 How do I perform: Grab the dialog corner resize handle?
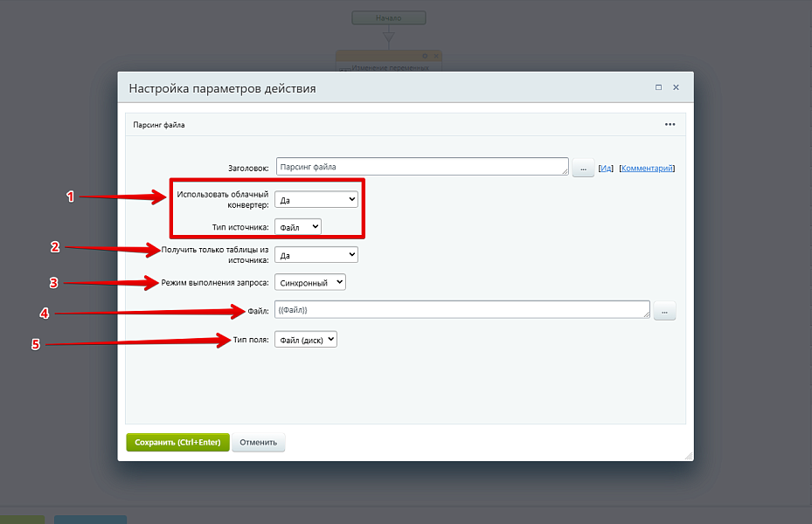tap(689, 456)
